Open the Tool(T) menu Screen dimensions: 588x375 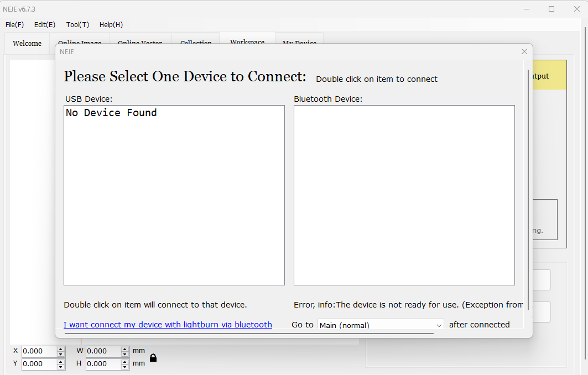click(x=77, y=25)
